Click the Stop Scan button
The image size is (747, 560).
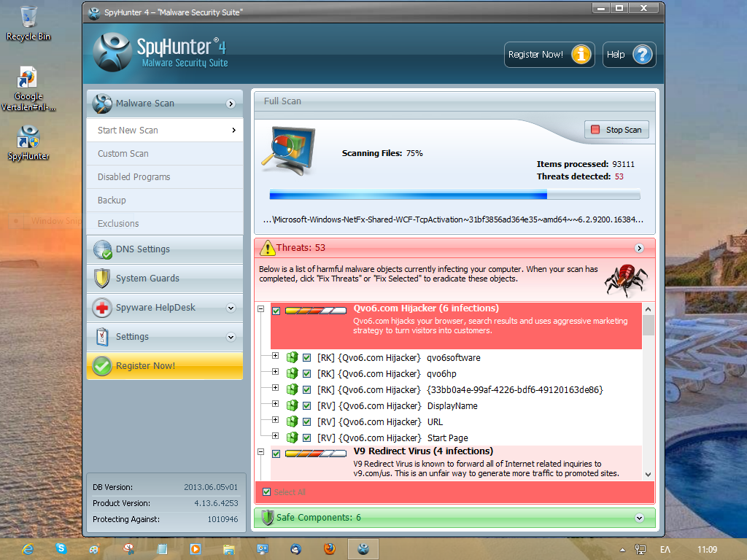(617, 130)
